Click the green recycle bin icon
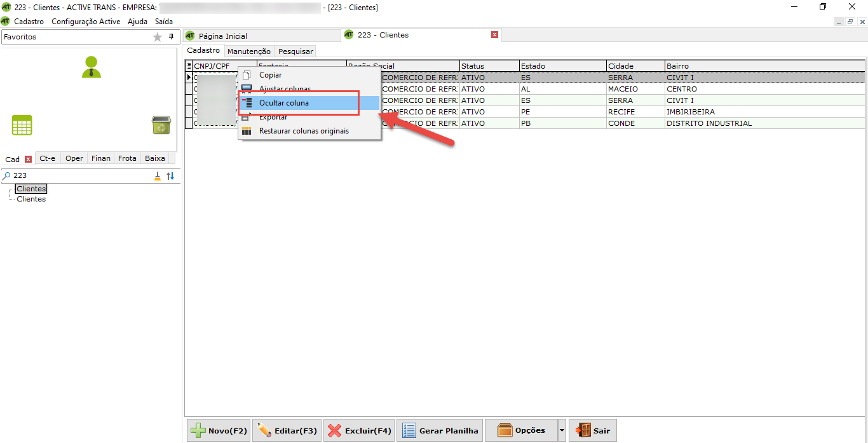Viewport: 868px width, 443px height. 161,125
